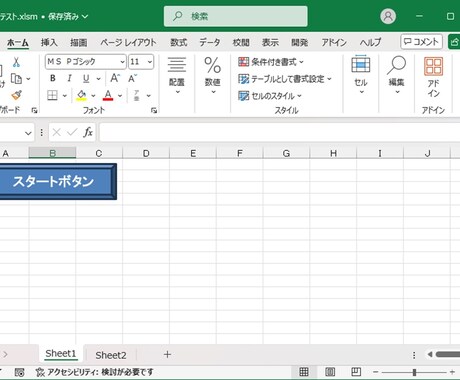Open the font settings dialog launcher
This screenshot has width=460, height=380.
coord(154,110)
